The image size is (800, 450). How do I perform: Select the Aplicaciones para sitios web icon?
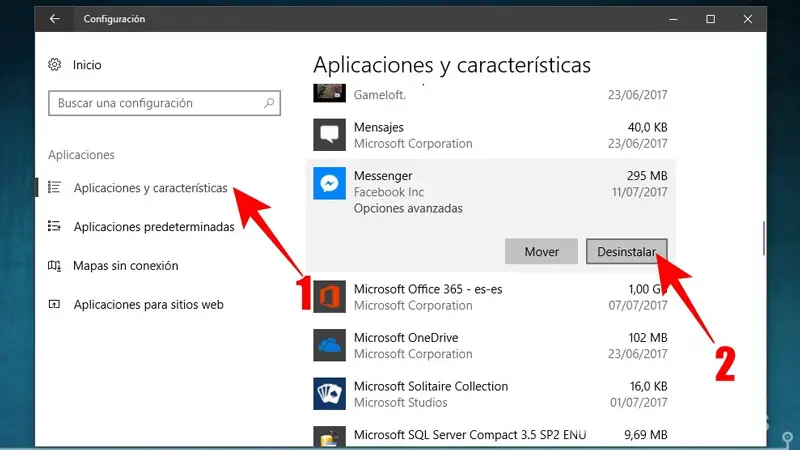click(55, 304)
